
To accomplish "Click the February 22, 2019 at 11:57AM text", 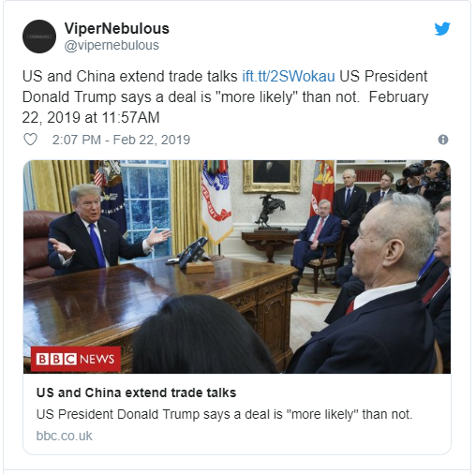I will (x=225, y=107).
